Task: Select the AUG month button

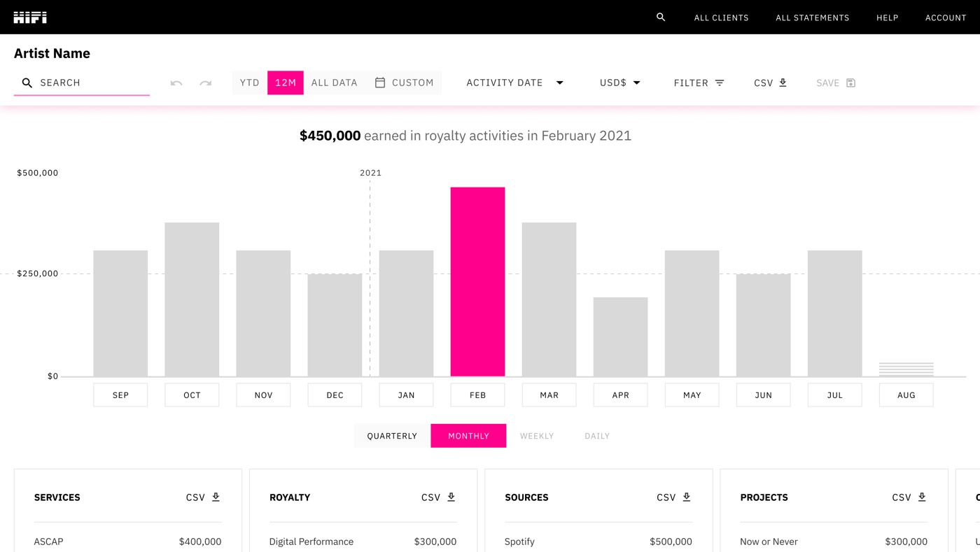Action: (x=906, y=395)
